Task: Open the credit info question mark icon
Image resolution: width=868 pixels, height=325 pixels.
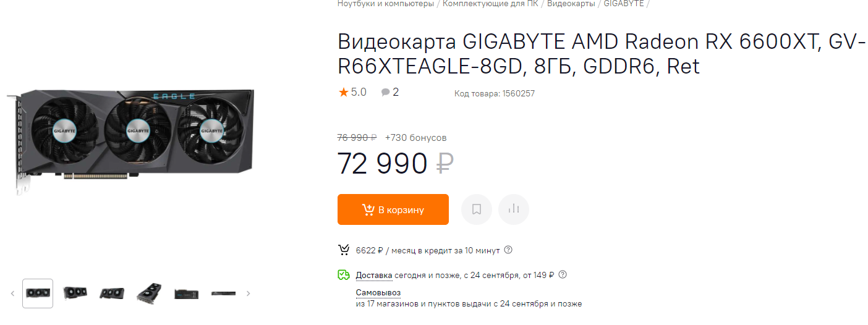Action: tap(508, 250)
